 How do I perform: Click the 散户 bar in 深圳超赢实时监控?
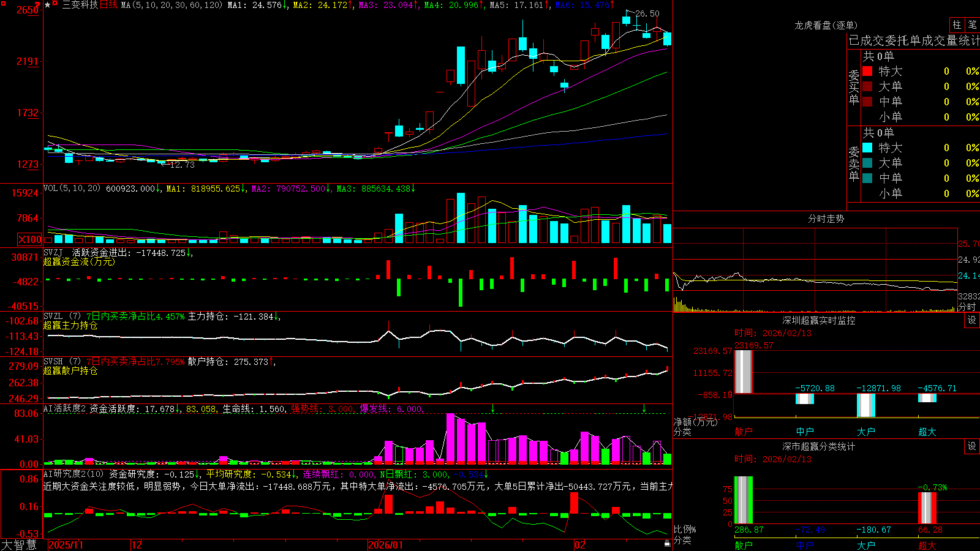(744, 372)
